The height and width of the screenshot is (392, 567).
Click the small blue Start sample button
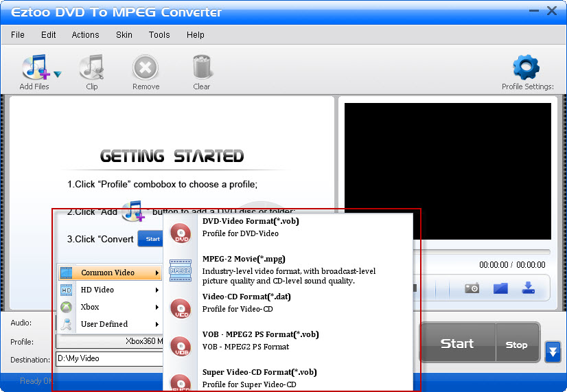[x=151, y=239]
